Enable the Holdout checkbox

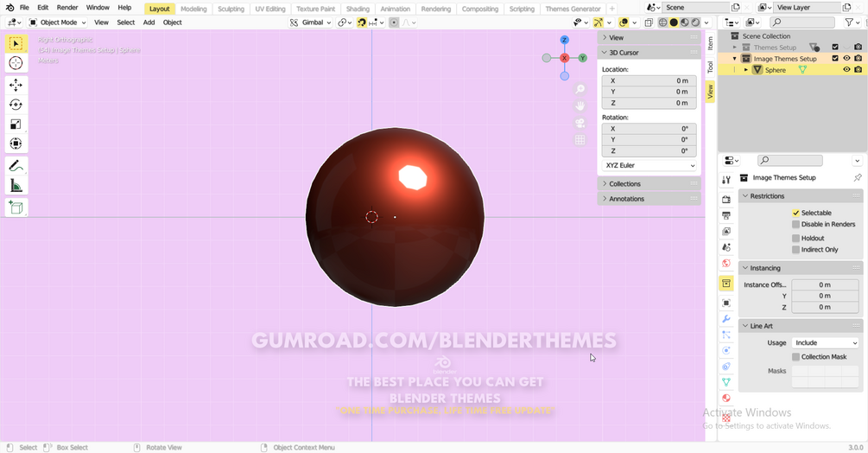[x=795, y=238]
